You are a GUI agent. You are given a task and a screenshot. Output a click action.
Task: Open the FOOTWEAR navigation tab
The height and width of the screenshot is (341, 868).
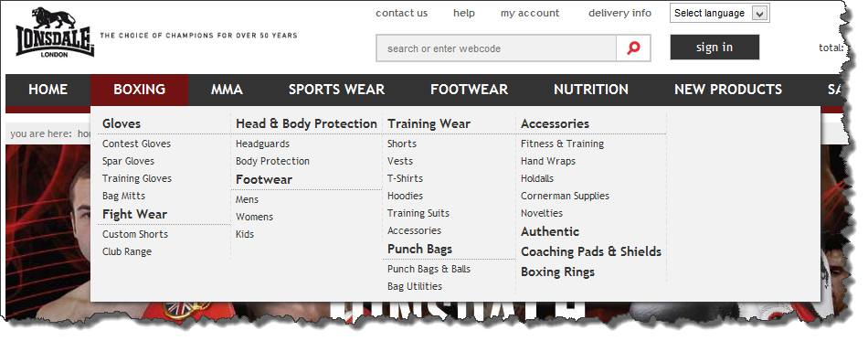(x=470, y=90)
